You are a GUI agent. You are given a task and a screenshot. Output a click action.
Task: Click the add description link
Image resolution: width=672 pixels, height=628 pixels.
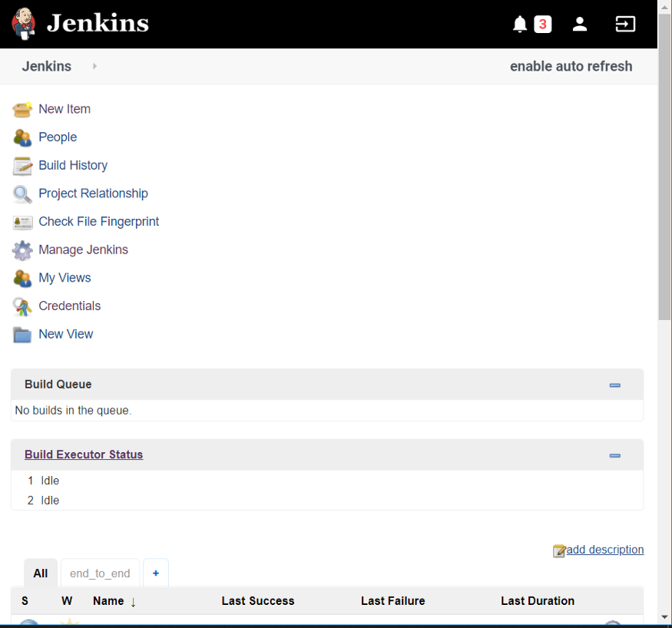604,550
